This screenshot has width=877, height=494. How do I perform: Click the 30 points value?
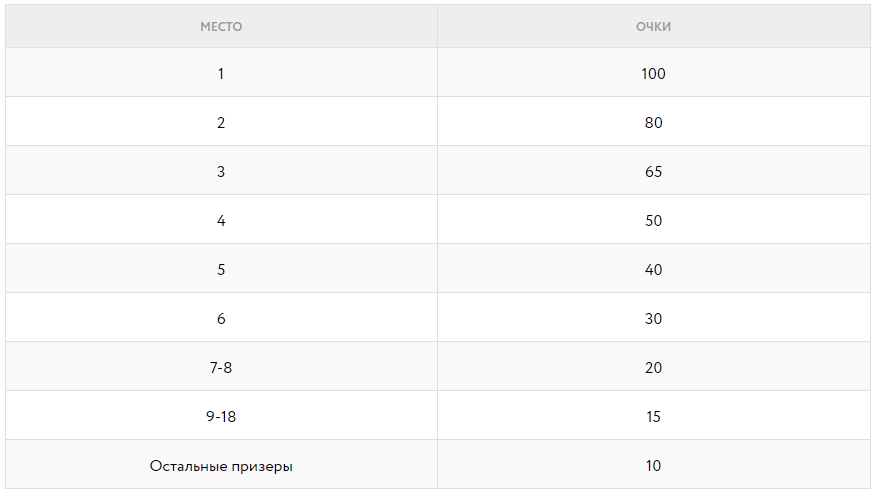[653, 319]
